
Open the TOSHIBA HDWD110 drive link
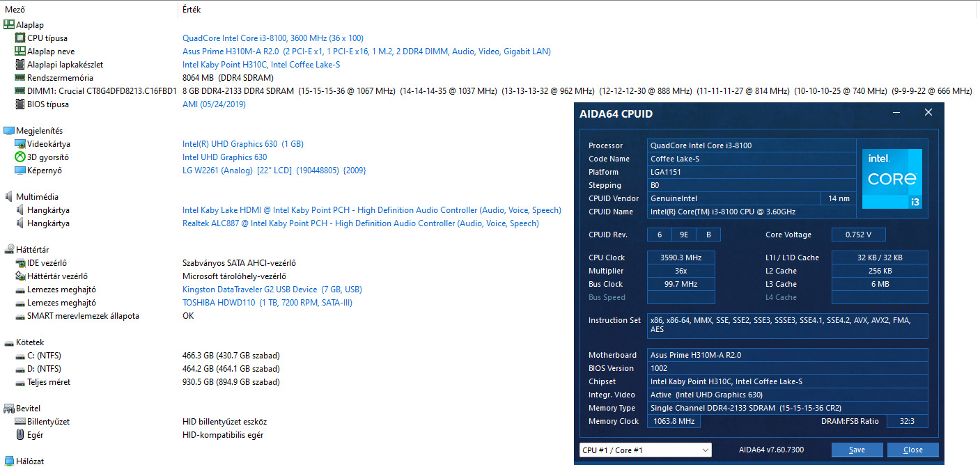(267, 303)
